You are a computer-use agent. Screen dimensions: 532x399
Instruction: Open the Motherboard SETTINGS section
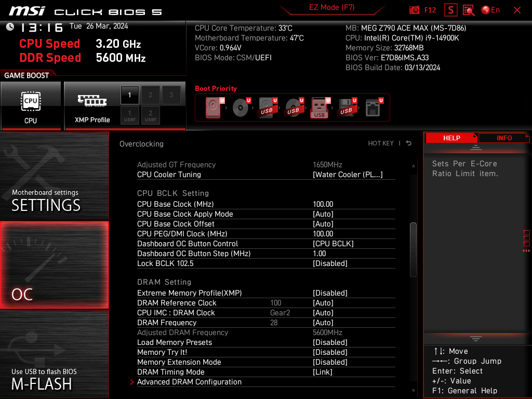click(x=54, y=176)
